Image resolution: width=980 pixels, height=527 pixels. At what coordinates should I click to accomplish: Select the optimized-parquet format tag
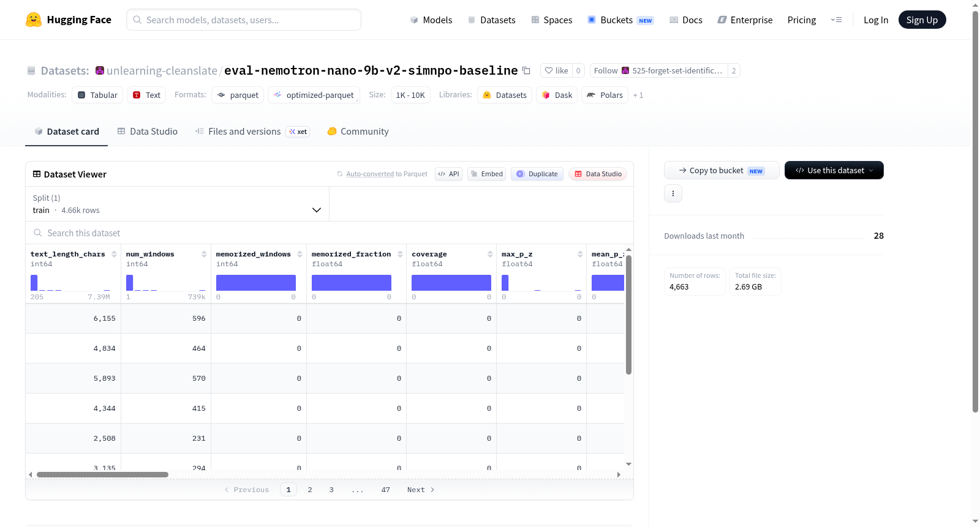coord(314,95)
